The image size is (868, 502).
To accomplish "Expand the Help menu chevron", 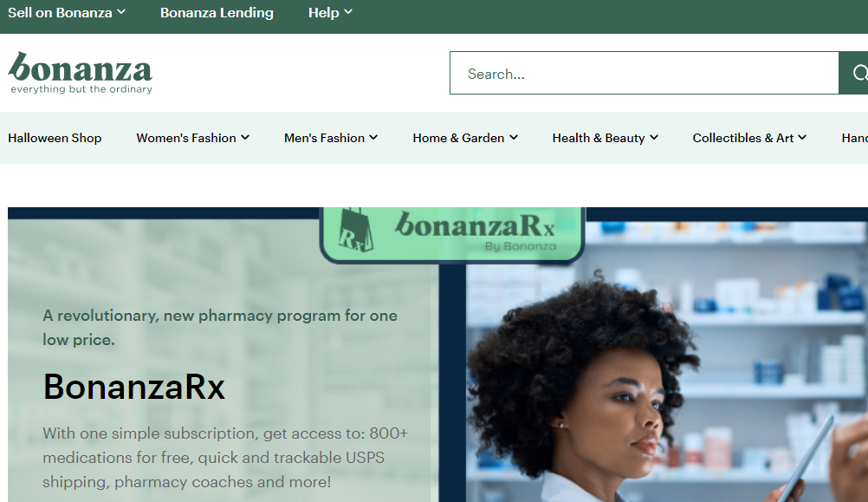I will (x=347, y=11).
